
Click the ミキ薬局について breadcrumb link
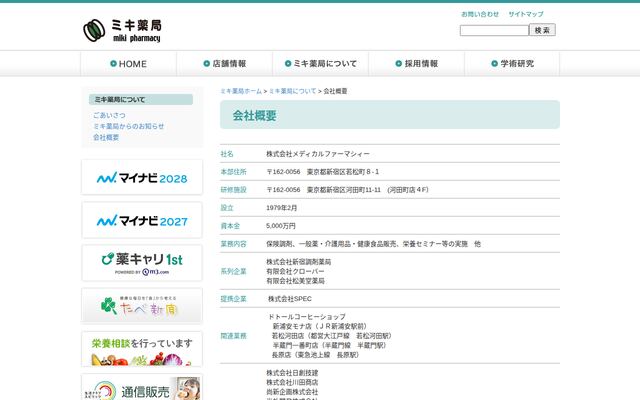pyautogui.click(x=293, y=91)
